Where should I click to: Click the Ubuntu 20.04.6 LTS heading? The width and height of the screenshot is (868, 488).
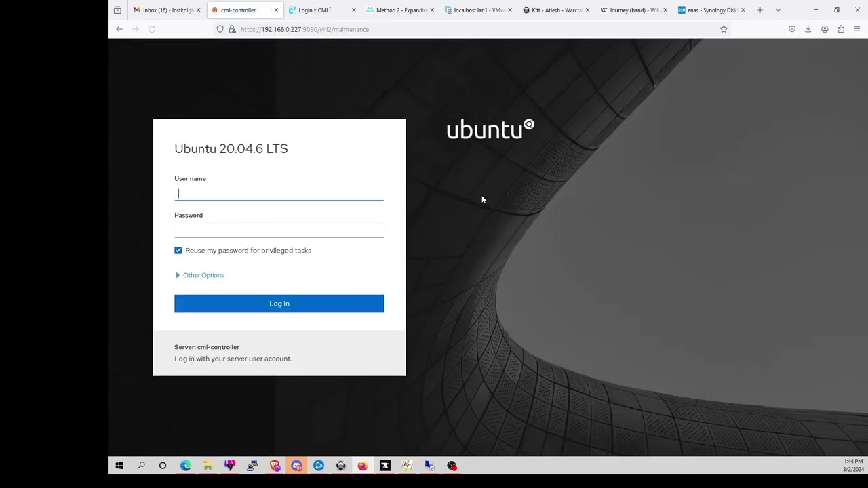[x=231, y=149]
